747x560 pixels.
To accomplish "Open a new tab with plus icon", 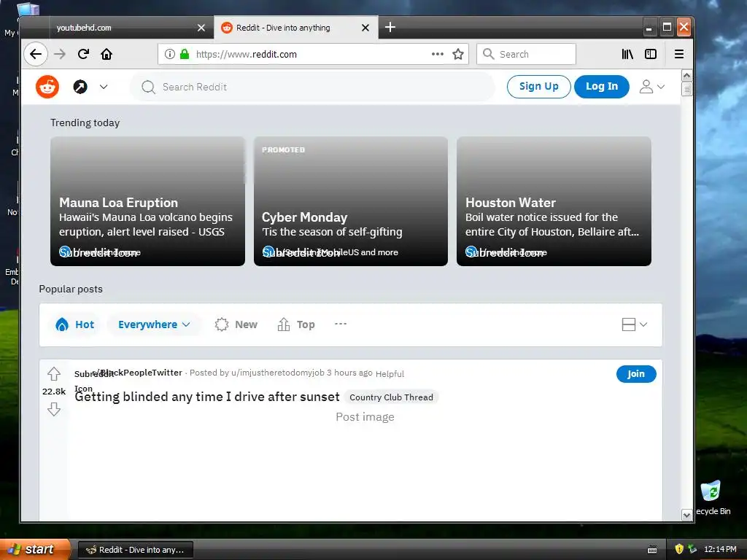I will coord(390,28).
